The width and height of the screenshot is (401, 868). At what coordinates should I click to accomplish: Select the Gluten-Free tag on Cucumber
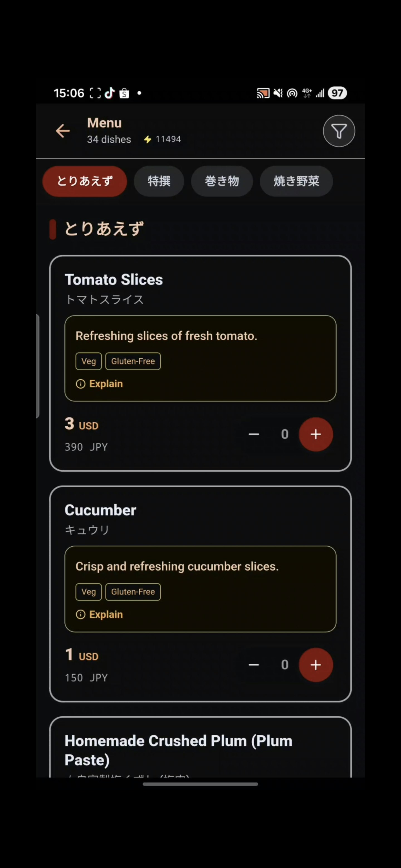coord(133,592)
